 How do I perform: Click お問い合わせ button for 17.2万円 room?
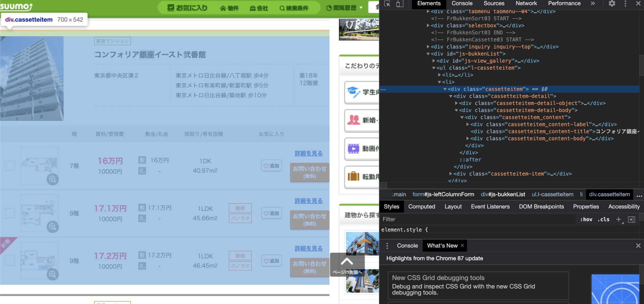(x=310, y=267)
